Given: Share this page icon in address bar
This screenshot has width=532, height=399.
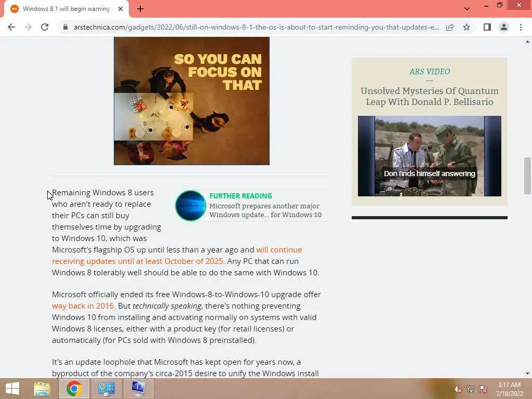Looking at the screenshot, I should point(450,27).
